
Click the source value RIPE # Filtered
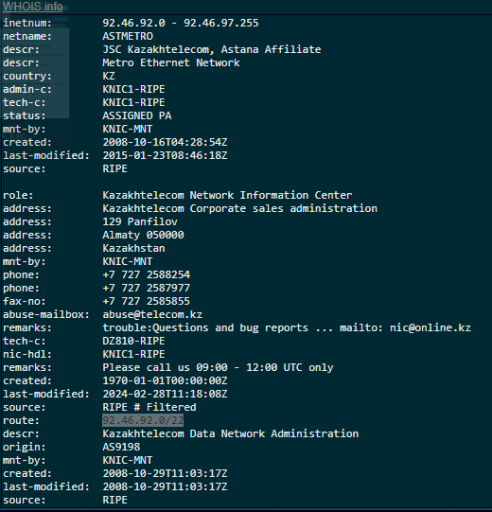149,407
